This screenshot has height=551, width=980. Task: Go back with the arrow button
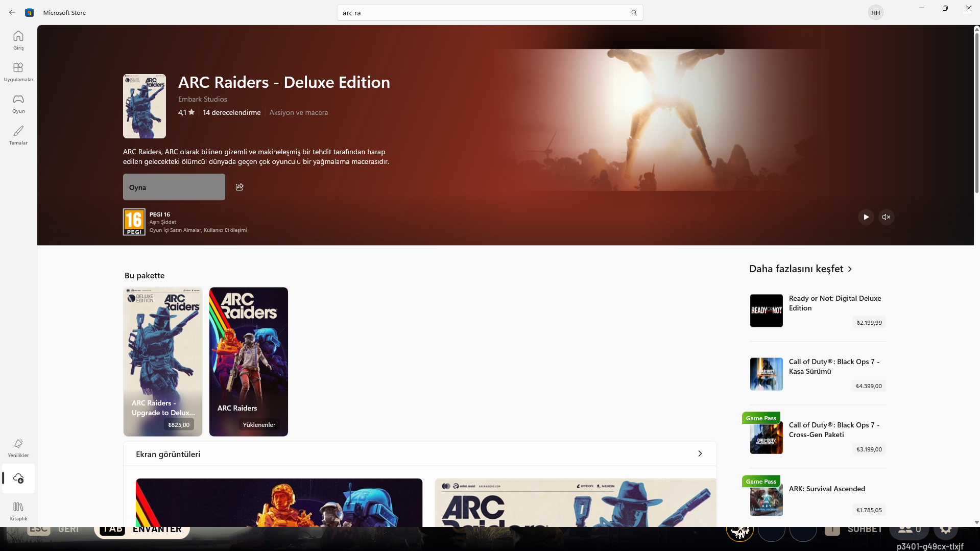tap(12, 12)
